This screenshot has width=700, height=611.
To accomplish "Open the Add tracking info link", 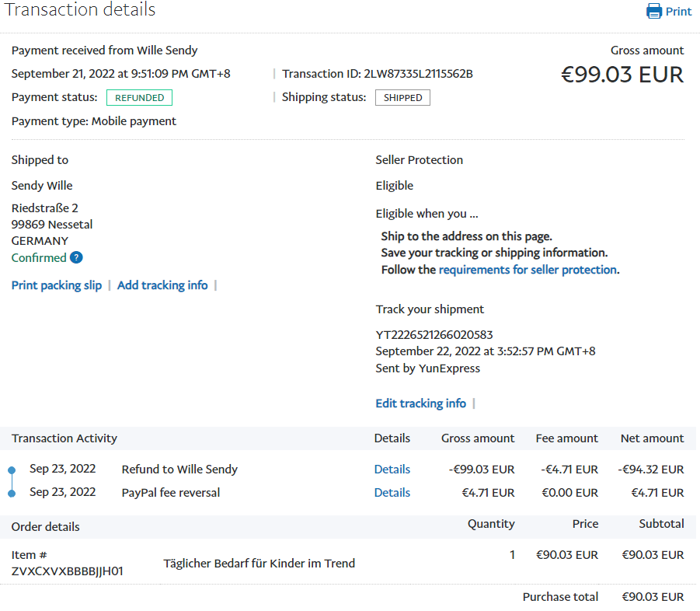I will (x=162, y=285).
